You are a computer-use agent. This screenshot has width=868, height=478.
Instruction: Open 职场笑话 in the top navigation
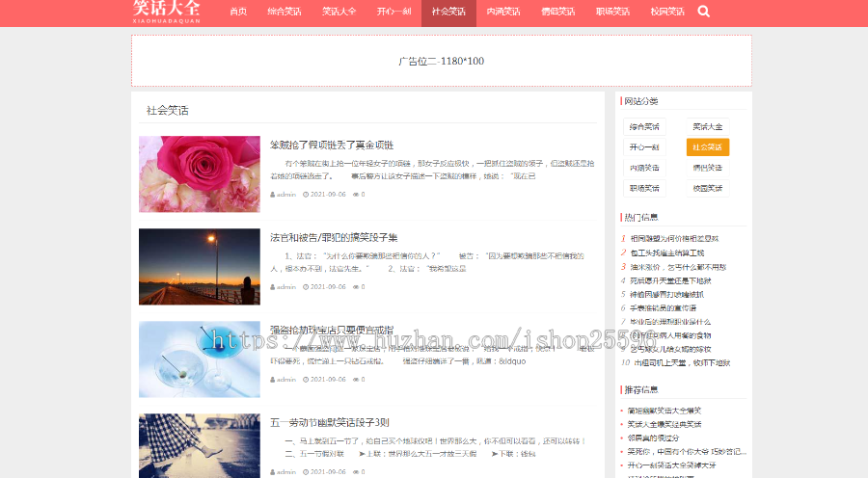point(612,12)
